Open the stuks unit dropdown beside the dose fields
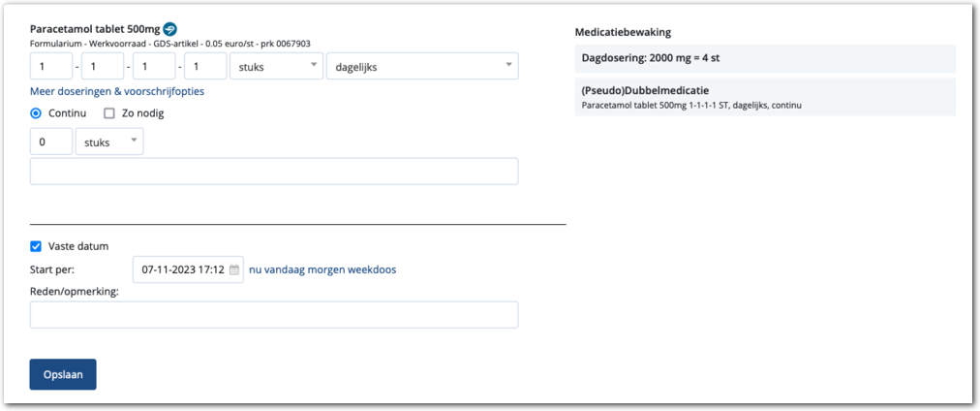This screenshot has width=980, height=411. [x=276, y=66]
